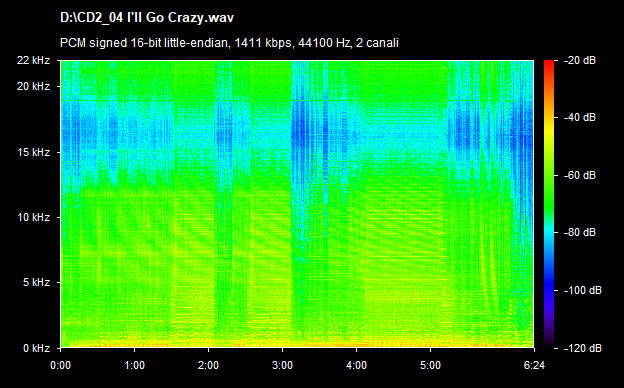Click the -120 dB label on color scale
The width and height of the screenshot is (624, 388).
pyautogui.click(x=583, y=348)
